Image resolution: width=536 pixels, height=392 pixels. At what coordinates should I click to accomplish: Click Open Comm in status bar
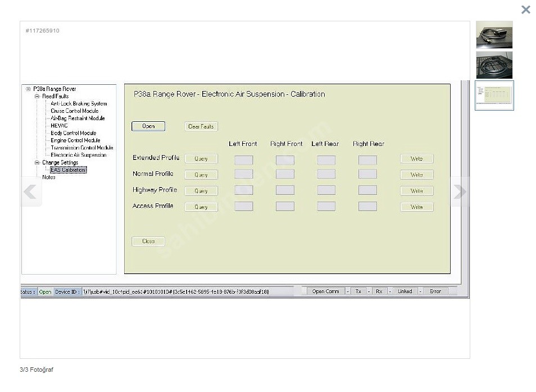pos(325,291)
